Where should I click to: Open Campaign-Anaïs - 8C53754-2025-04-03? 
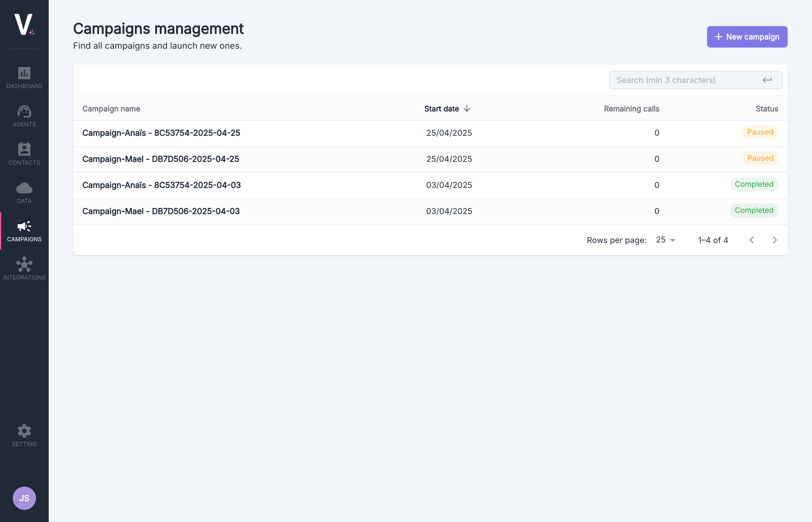coord(161,185)
